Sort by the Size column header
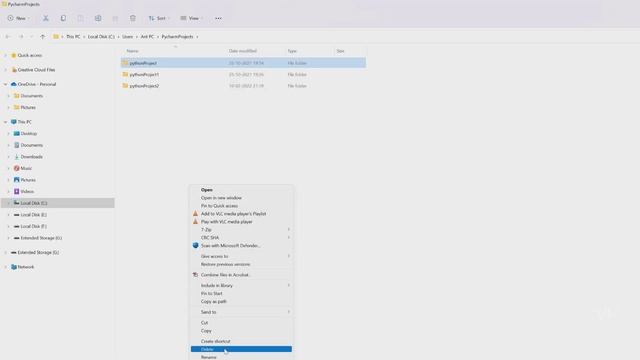Viewport: 640px width, 360px height. pos(340,51)
